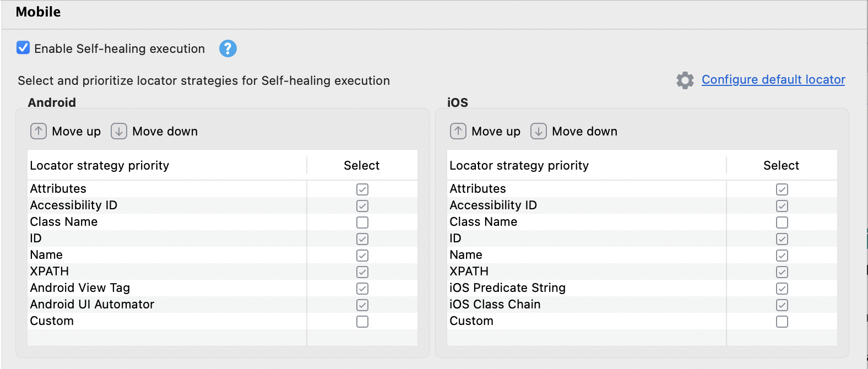Click the Android Move down arrow icon
The height and width of the screenshot is (369, 868).
coord(119,131)
